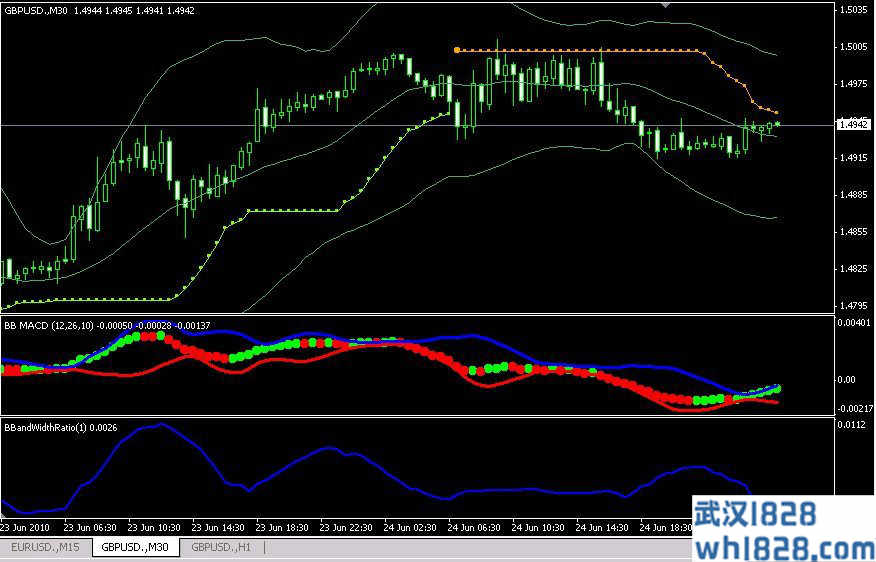Click the 1.4795 price scale label
876x562 pixels.
coord(853,305)
